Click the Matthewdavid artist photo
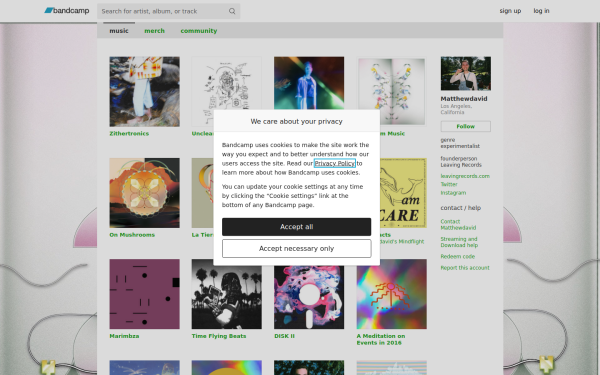The width and height of the screenshot is (600, 375). [465, 73]
